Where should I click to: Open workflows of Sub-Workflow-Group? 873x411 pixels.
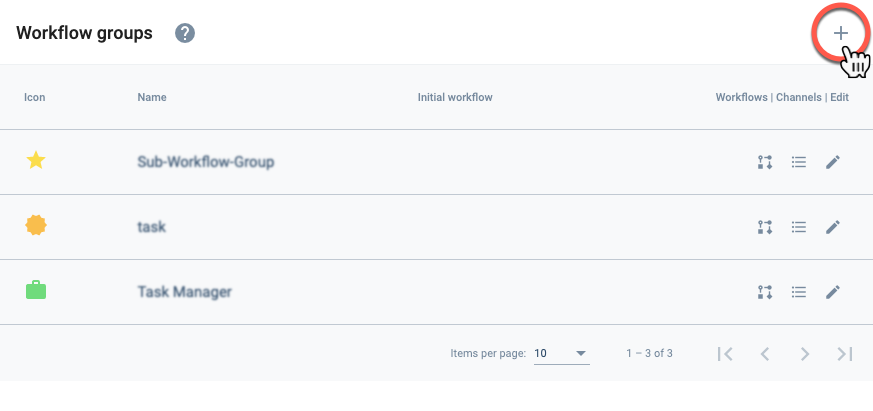pyautogui.click(x=765, y=162)
